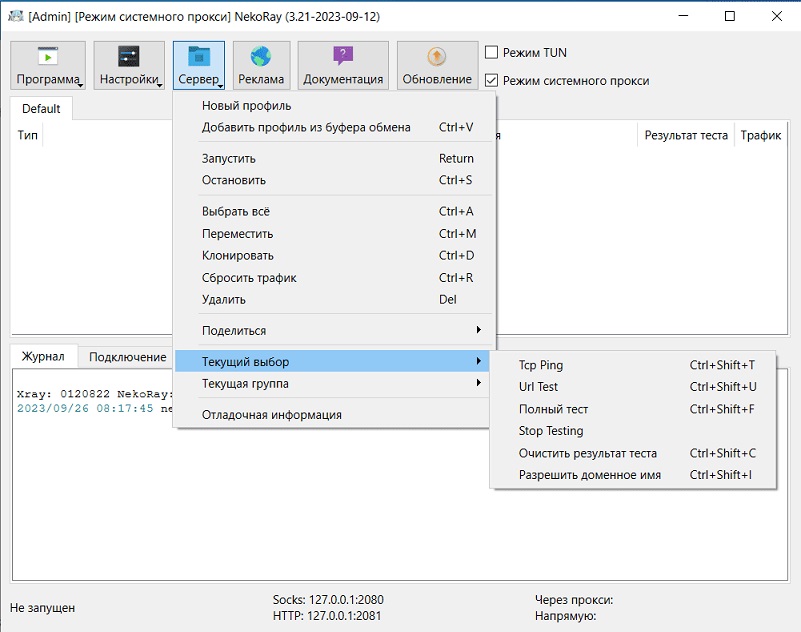This screenshot has height=632, width=801.
Task: Switch to the Default group tab
Action: 41,109
